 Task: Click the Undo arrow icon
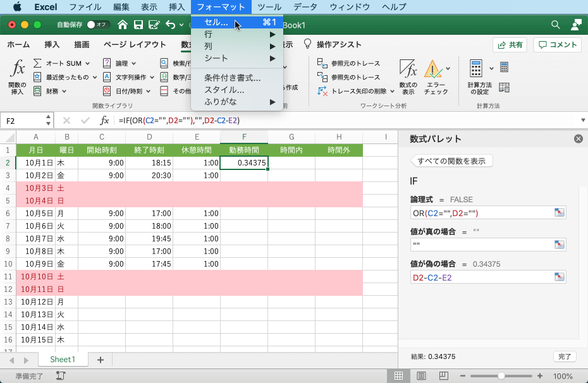(171, 25)
